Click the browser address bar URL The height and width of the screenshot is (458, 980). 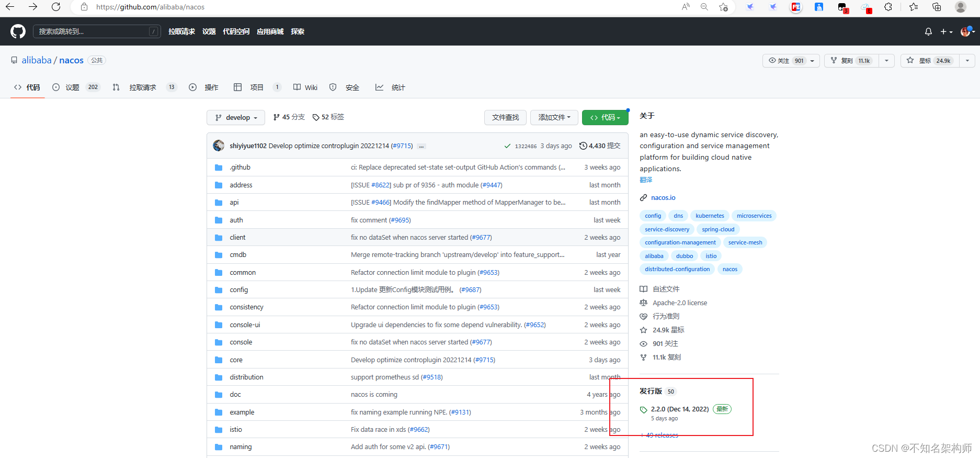click(x=150, y=7)
